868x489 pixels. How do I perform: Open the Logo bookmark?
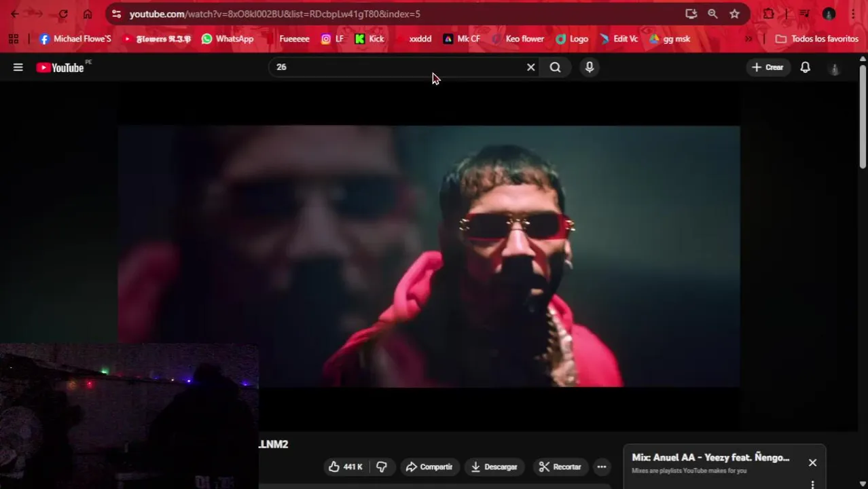click(x=572, y=39)
